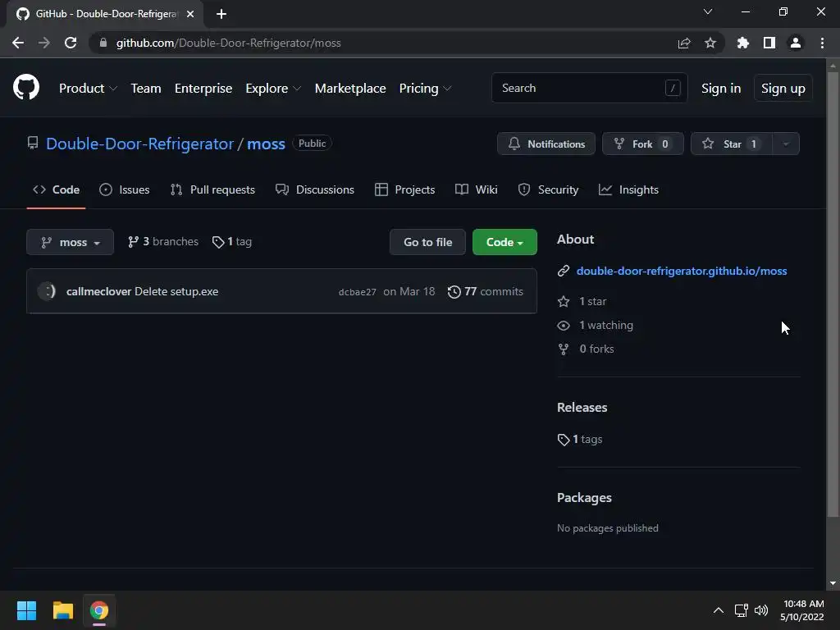Open Chrome three-dot menu
The width and height of the screenshot is (840, 630).
tap(822, 43)
